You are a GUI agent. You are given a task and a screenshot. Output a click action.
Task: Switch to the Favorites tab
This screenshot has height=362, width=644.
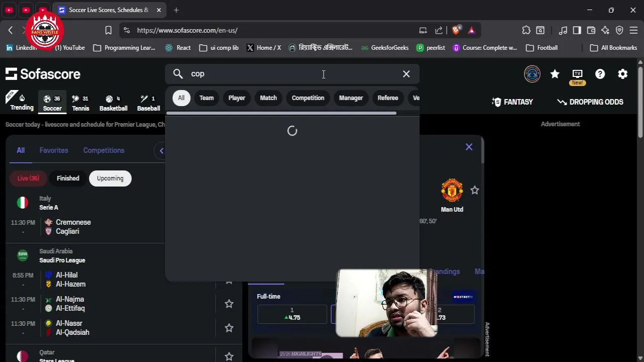pyautogui.click(x=54, y=150)
